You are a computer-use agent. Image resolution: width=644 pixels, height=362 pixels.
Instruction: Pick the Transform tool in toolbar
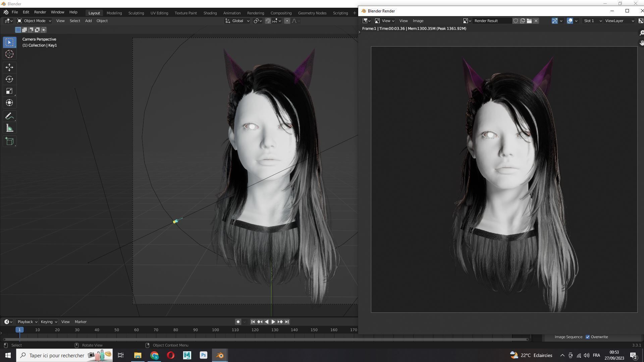pyautogui.click(x=9, y=103)
